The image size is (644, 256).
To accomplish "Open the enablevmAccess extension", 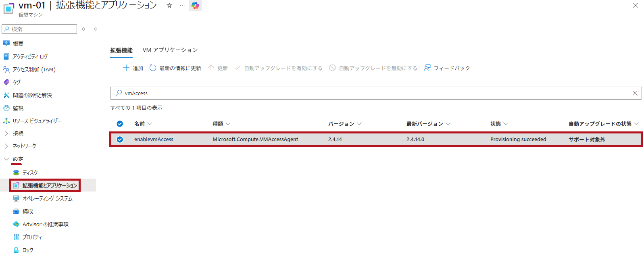I will point(154,139).
